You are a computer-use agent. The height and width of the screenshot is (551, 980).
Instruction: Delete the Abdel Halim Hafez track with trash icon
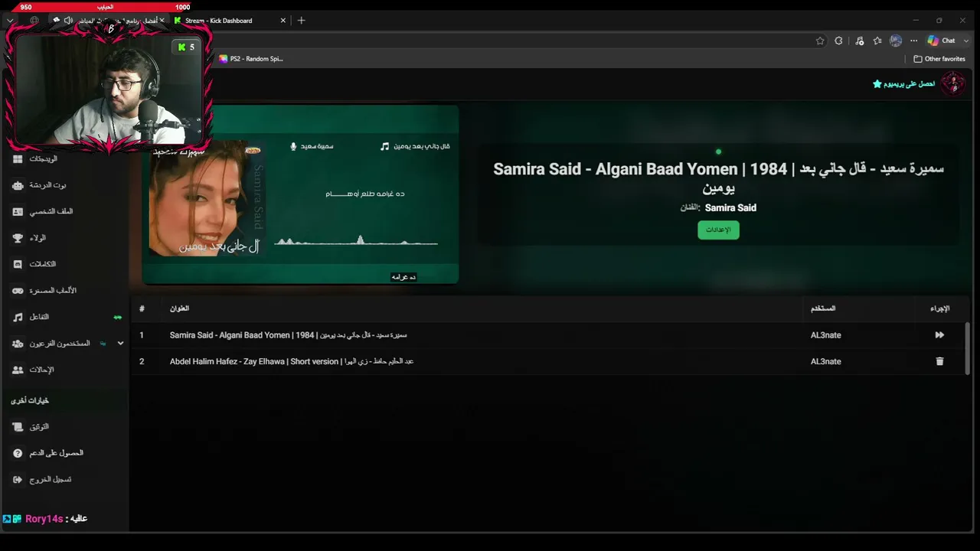click(939, 361)
